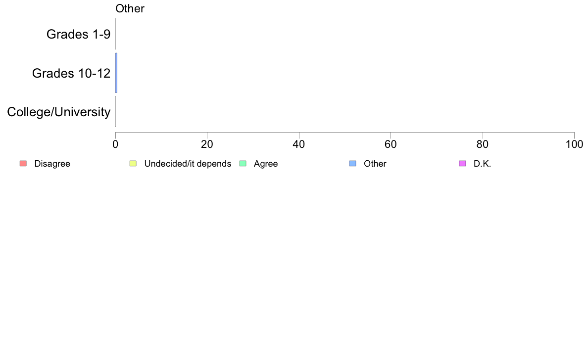Viewport: 588px width, 364px height.
Task: Select the Disagree legend label
Action: (52, 164)
